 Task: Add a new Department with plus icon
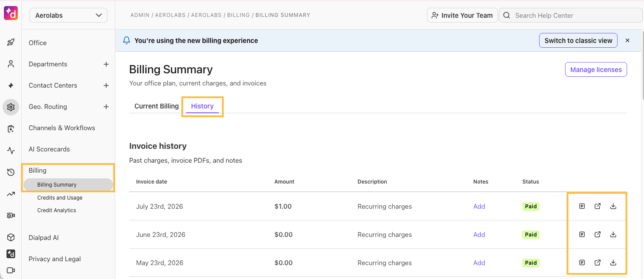coord(106,64)
